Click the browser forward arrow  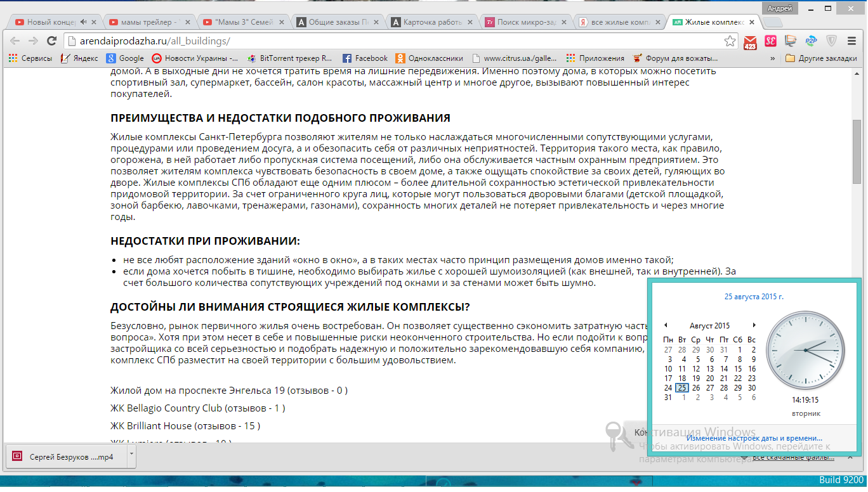tap(32, 41)
